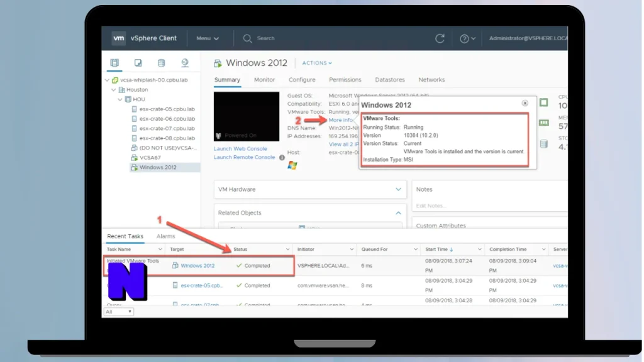The height and width of the screenshot is (362, 644).
Task: Select Windows 2012 in the inventory tree
Action: click(x=158, y=167)
